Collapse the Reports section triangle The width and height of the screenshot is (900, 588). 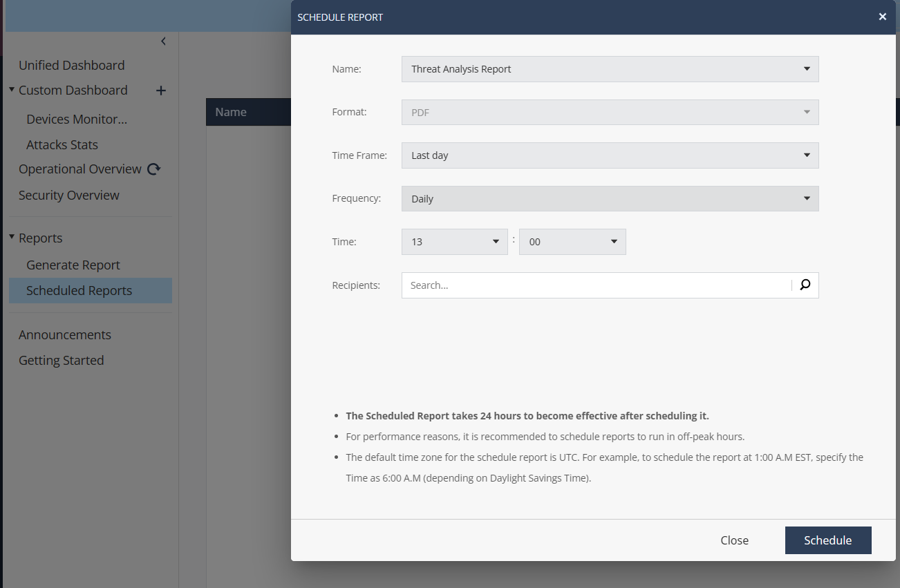[12, 238]
